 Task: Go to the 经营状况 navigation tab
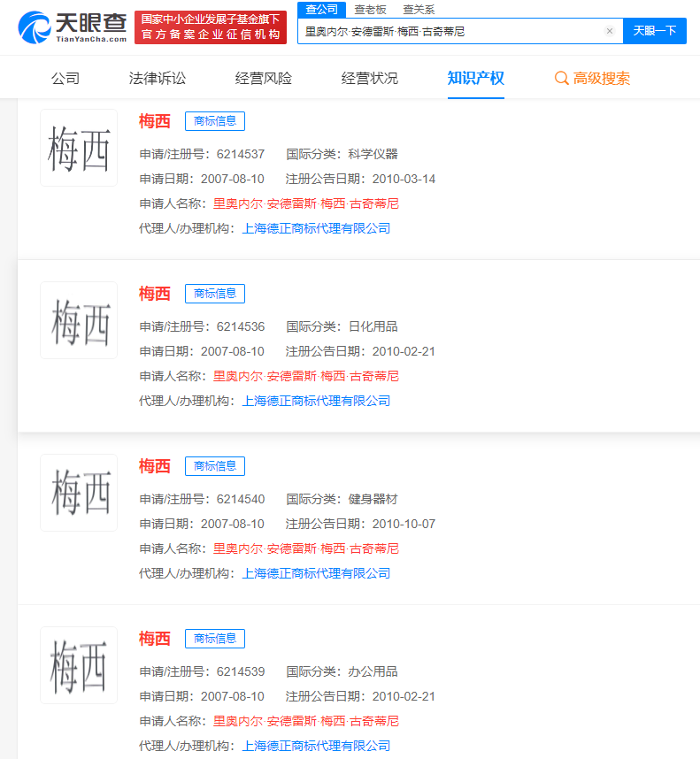(370, 78)
